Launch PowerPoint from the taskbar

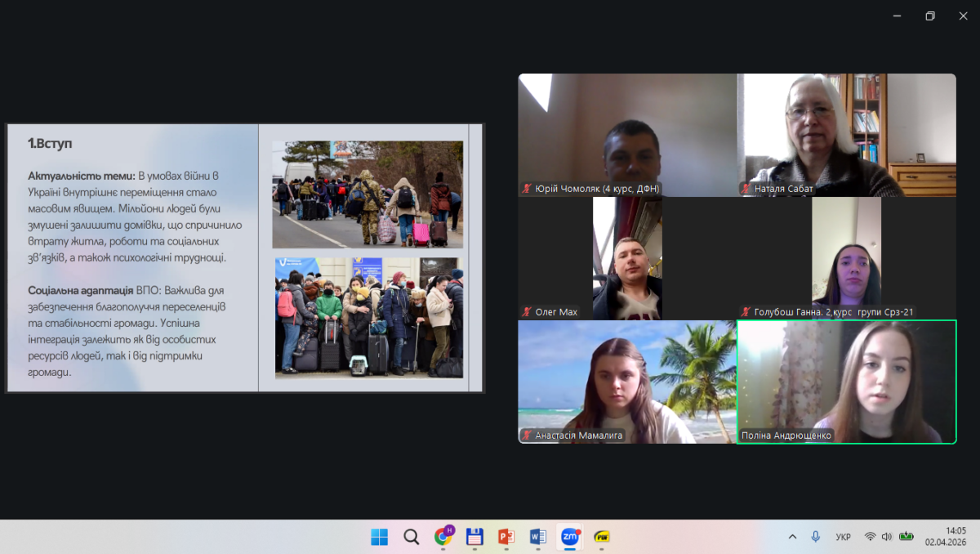point(506,537)
